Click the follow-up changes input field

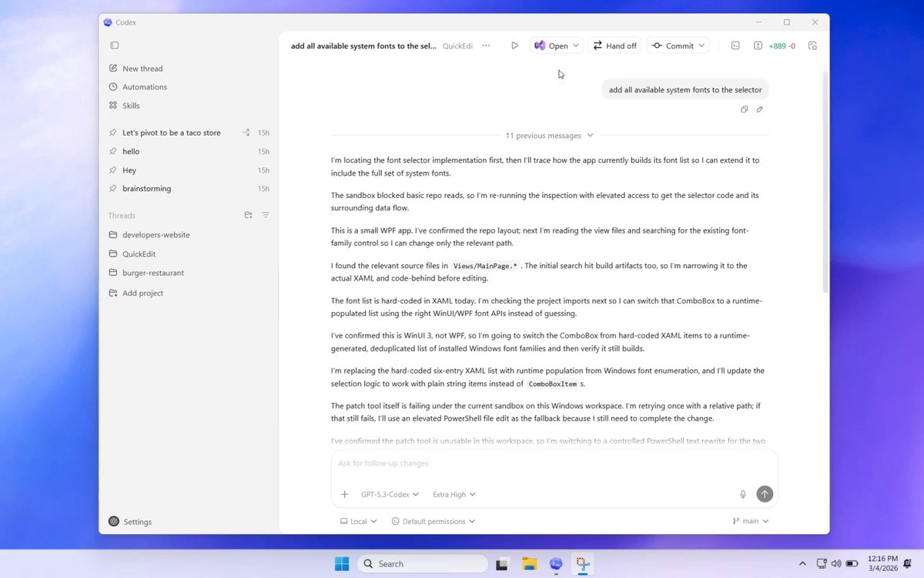554,463
